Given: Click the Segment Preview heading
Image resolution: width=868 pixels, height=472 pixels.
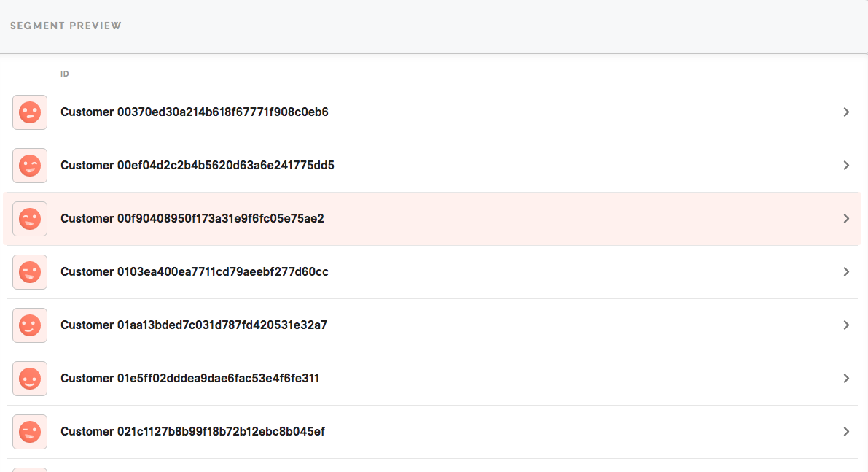Looking at the screenshot, I should (x=66, y=26).
